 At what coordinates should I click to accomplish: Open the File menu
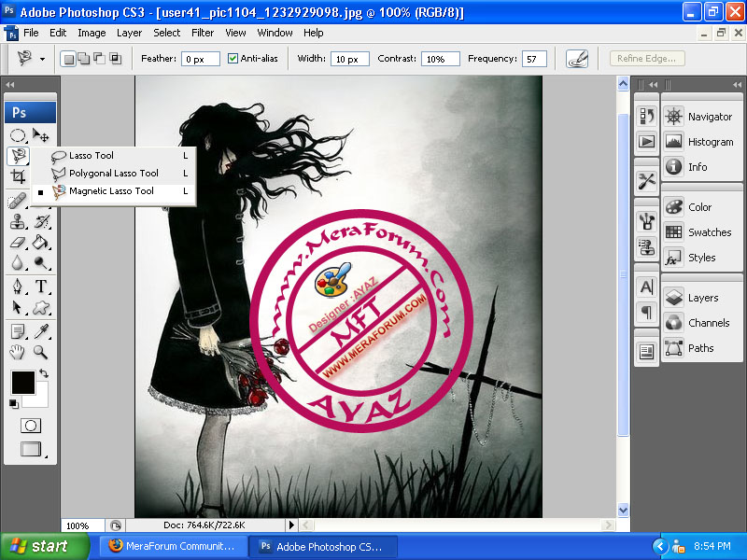pyautogui.click(x=31, y=33)
